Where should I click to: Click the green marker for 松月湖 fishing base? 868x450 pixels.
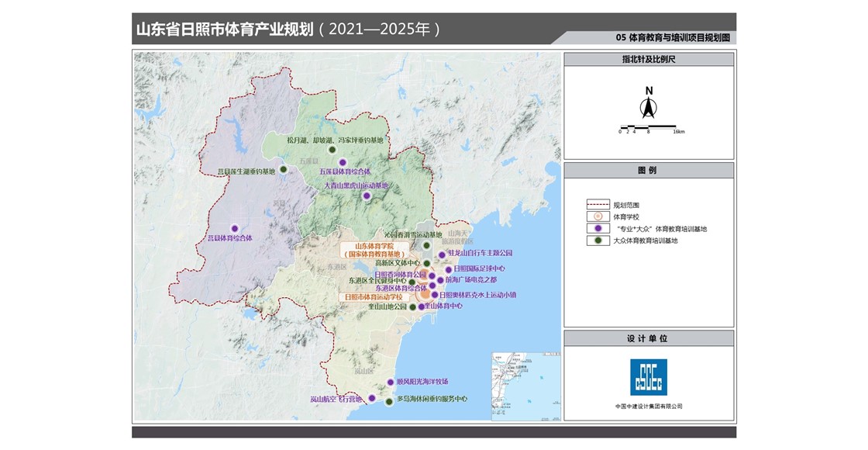[332, 149]
